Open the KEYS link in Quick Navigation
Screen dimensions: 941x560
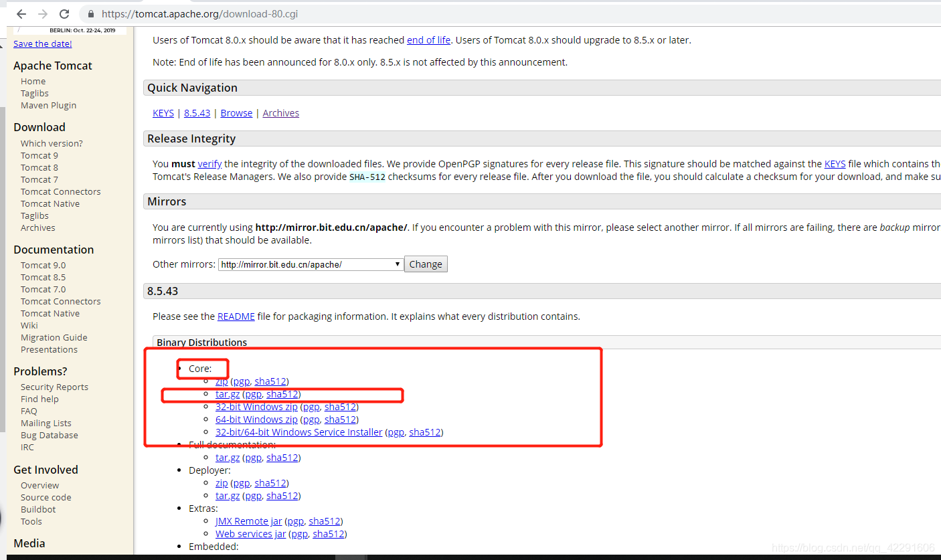[163, 113]
